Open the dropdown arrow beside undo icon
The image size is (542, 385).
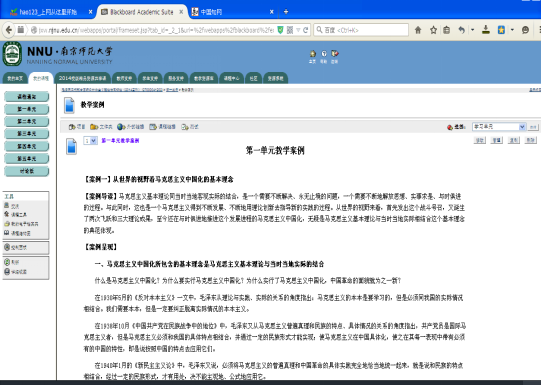click(472, 30)
